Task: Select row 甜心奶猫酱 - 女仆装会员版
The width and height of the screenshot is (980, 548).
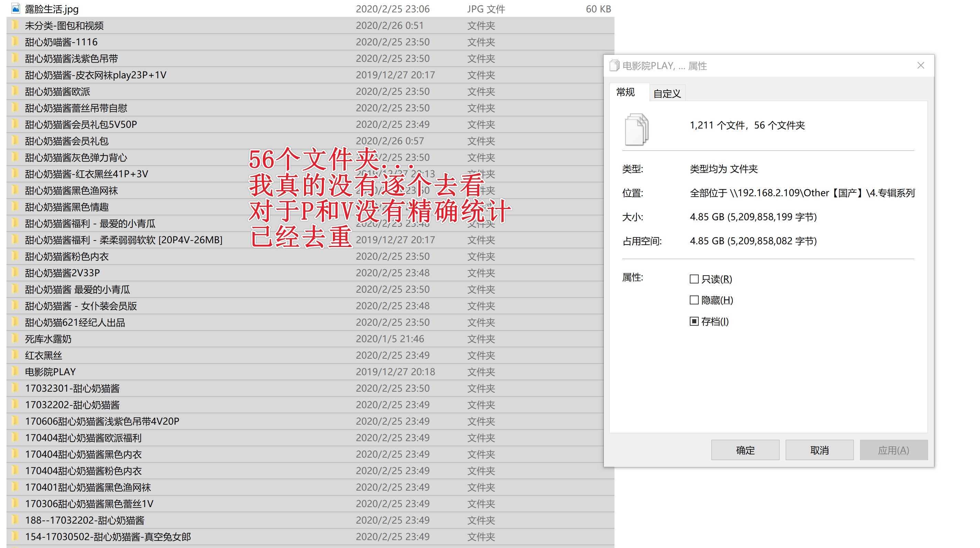Action: pyautogui.click(x=311, y=306)
